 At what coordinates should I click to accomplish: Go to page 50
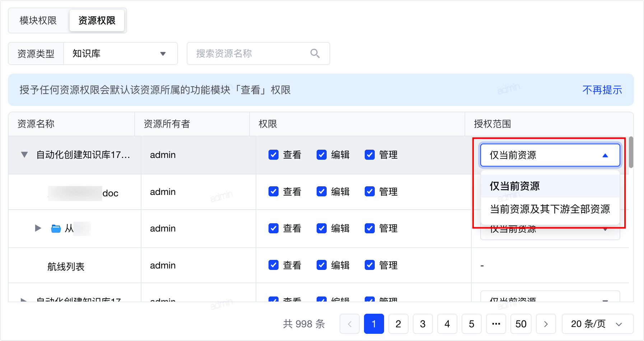[x=521, y=324]
